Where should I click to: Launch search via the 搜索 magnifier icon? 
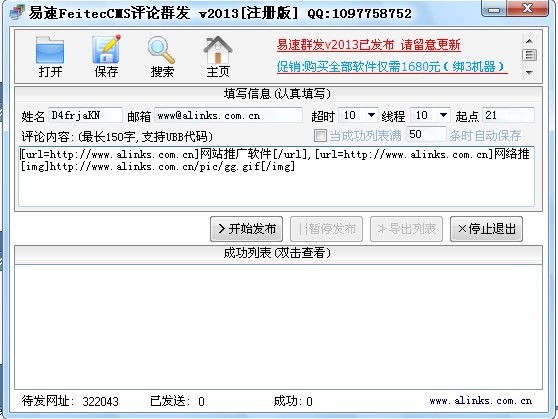pos(162,57)
